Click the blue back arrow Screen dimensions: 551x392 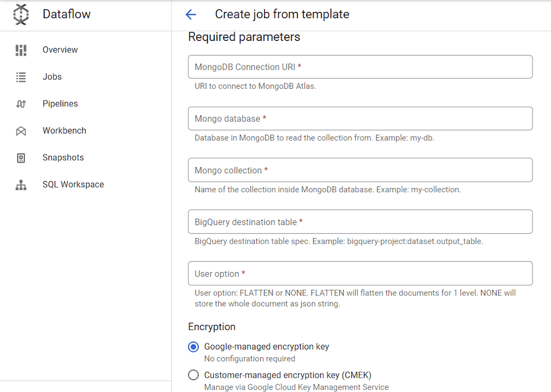(190, 14)
